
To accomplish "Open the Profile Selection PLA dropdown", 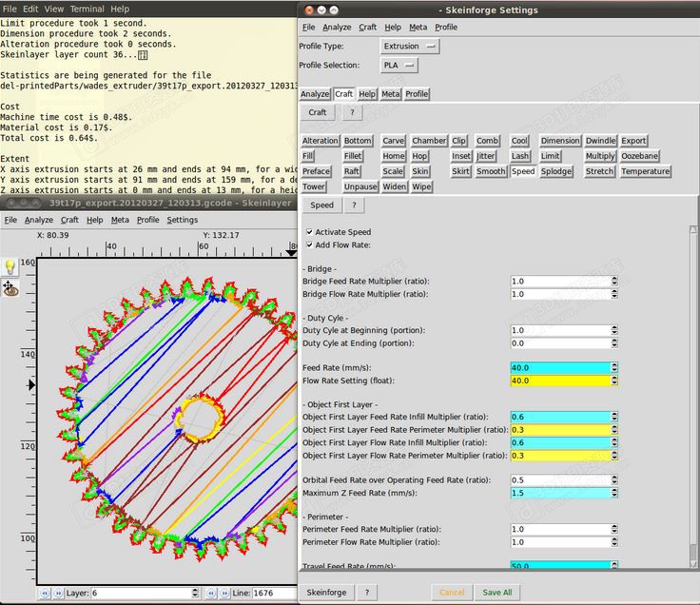I will (399, 66).
